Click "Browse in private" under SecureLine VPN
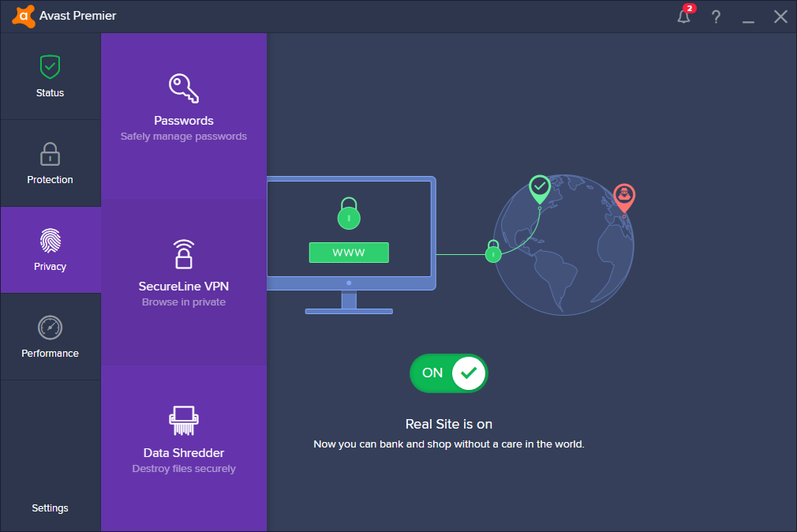Viewport: 797px width, 532px height. tap(183, 302)
